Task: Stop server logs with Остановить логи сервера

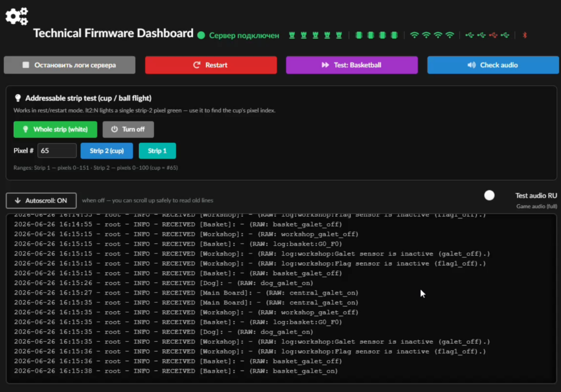Action: (70, 65)
